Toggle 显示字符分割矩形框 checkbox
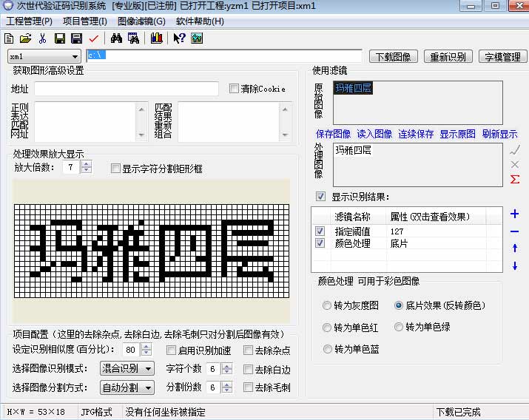Viewport: 529px width, 420px height. (115, 169)
